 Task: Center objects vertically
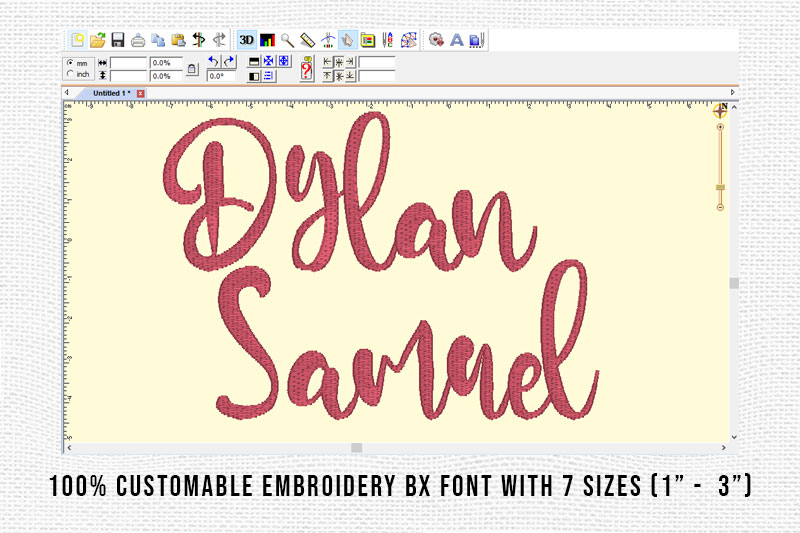339,76
